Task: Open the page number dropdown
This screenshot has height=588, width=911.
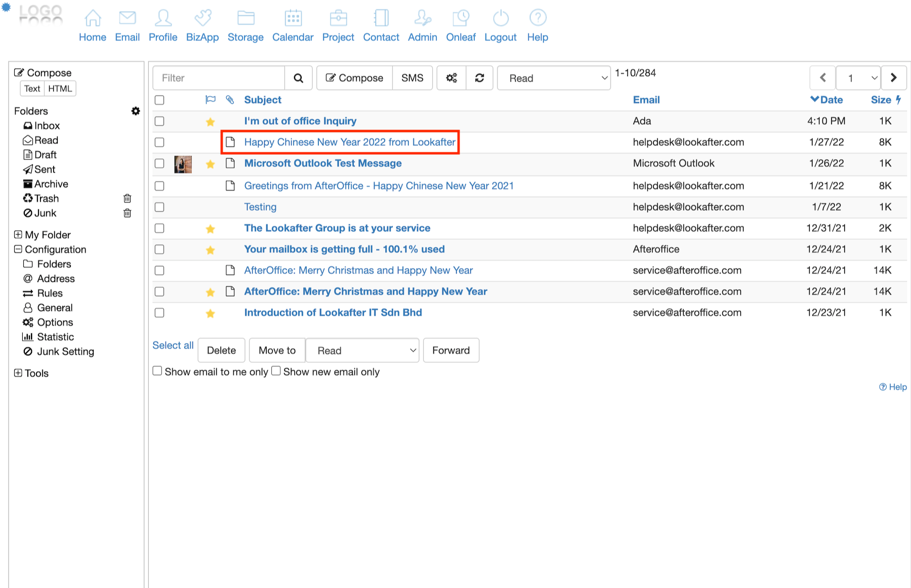Action: click(x=858, y=78)
